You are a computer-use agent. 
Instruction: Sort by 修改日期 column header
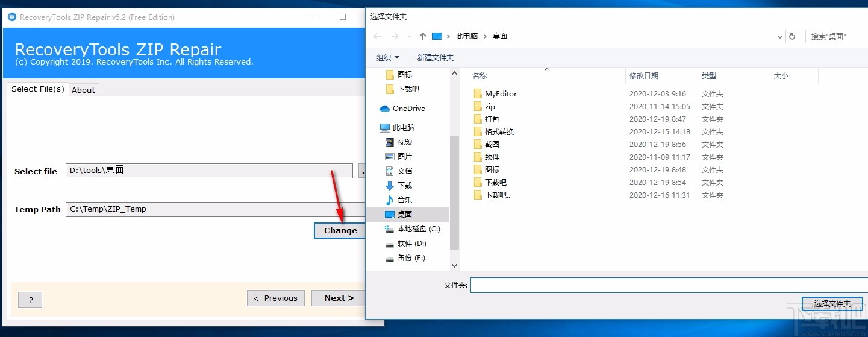644,76
